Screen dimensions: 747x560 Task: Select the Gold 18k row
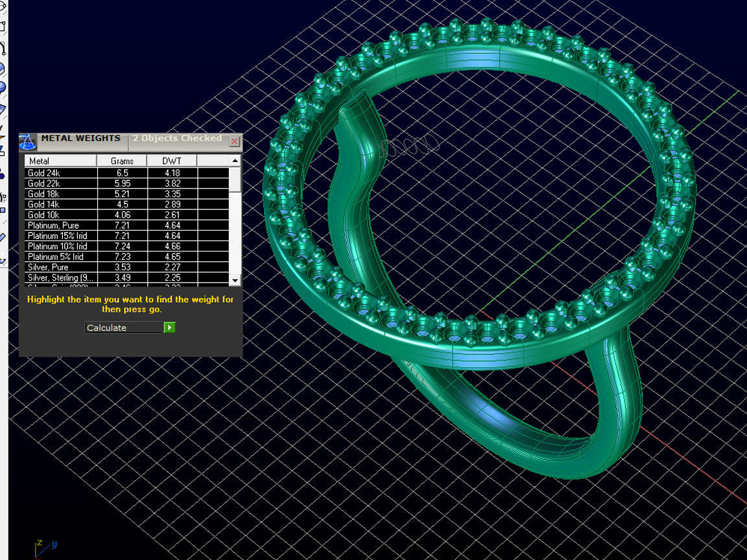[126, 194]
